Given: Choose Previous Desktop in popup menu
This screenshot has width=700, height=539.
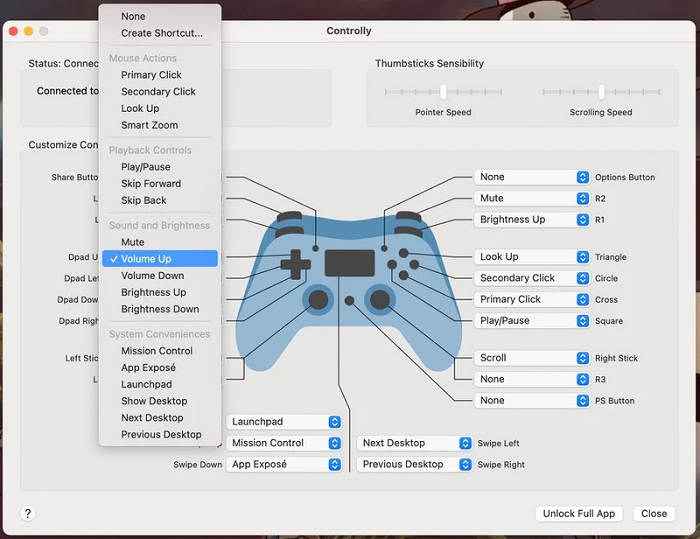Looking at the screenshot, I should point(160,435).
